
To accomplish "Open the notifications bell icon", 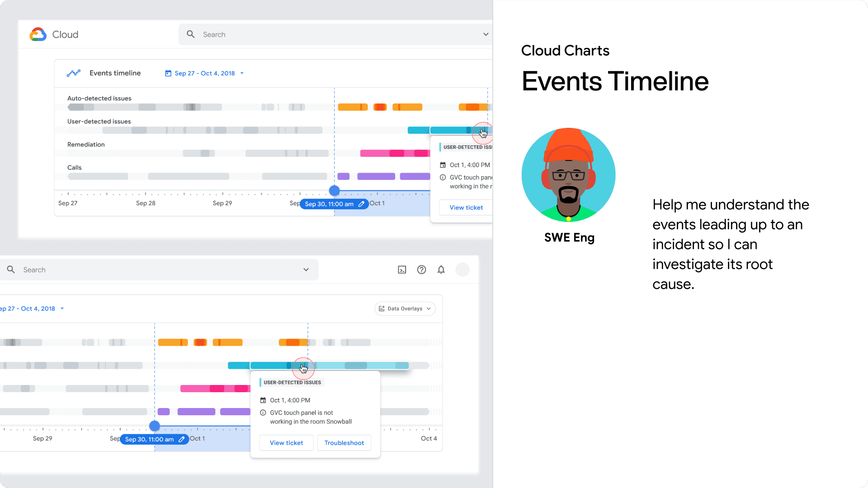I will 441,270.
